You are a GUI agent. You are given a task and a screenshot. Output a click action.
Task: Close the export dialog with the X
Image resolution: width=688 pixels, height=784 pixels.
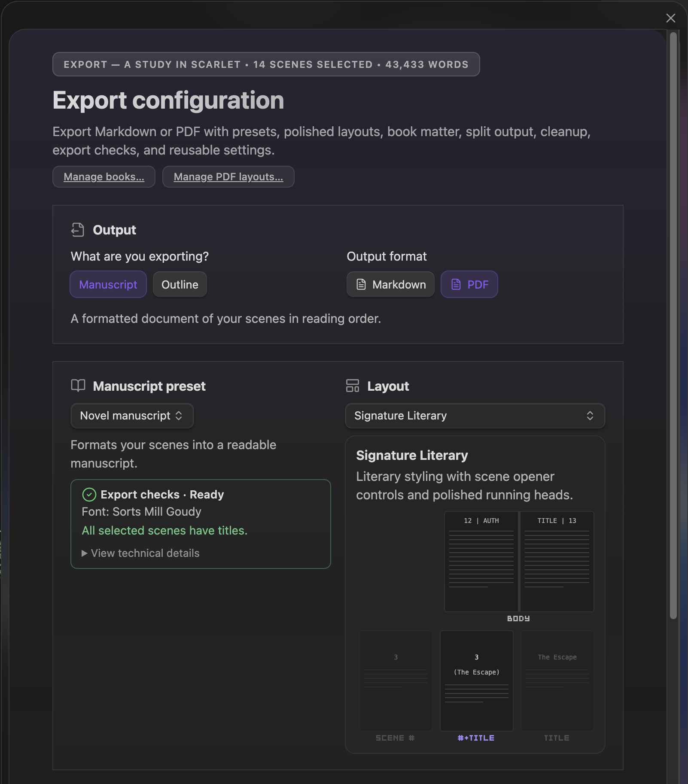point(670,18)
